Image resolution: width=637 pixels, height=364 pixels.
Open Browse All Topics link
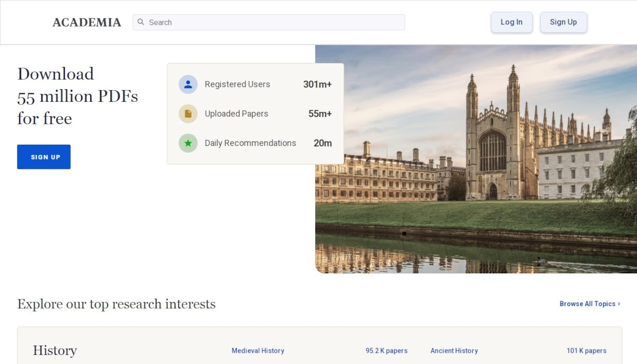[590, 304]
